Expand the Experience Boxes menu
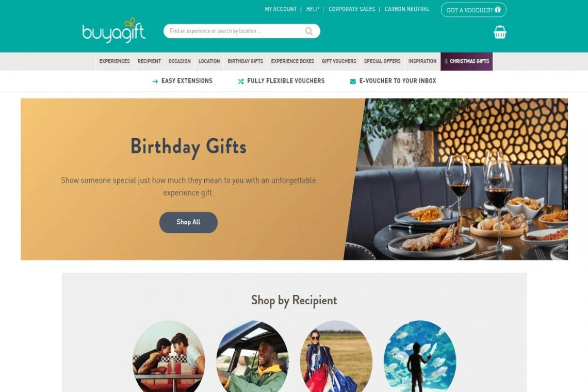Screen dimensions: 588x392 (292, 61)
